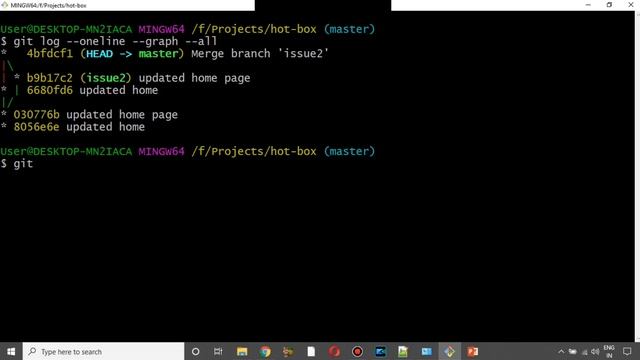Click the (issue2) branch label
Image resolution: width=640 pixels, height=360 pixels.
[106, 78]
